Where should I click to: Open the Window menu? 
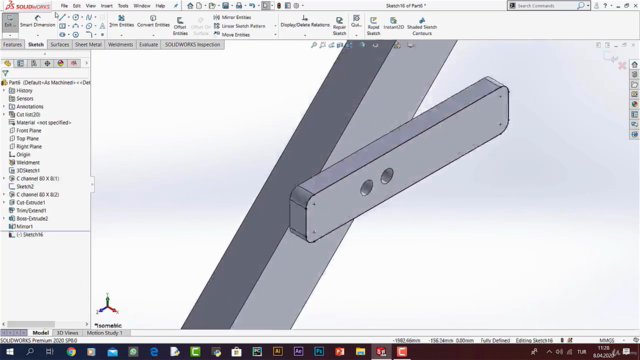point(142,6)
